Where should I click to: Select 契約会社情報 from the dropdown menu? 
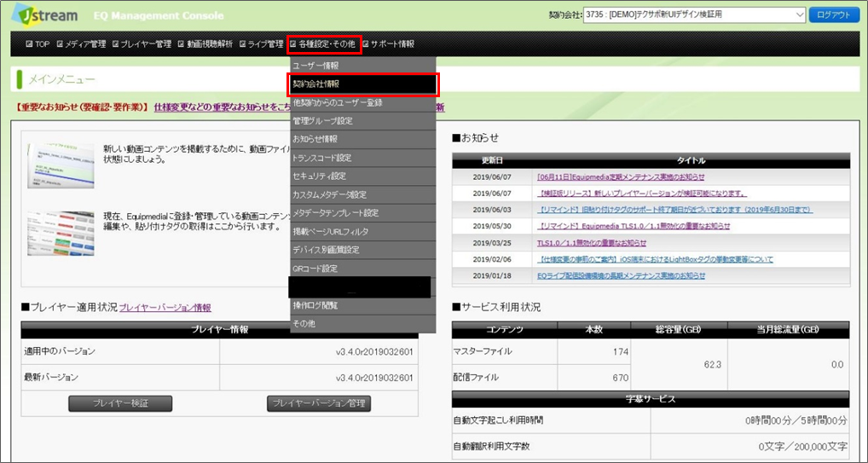(363, 84)
